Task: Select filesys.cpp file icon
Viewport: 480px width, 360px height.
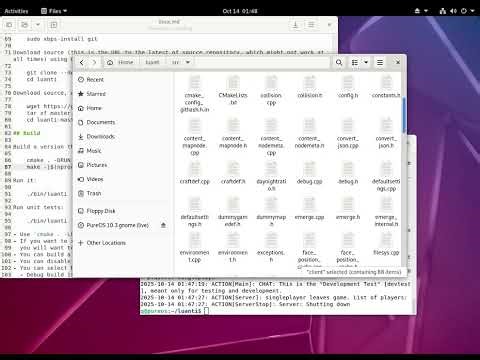Action: click(x=386, y=240)
